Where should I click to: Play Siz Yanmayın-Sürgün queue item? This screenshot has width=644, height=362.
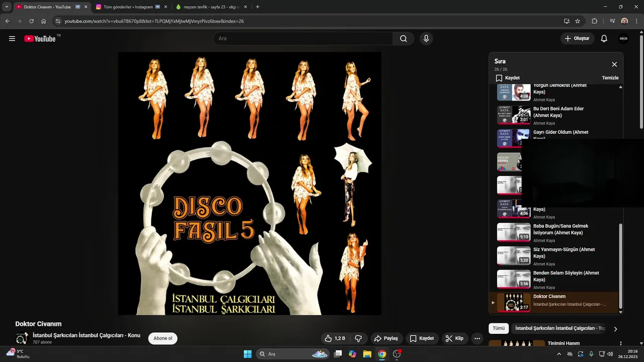click(553, 256)
